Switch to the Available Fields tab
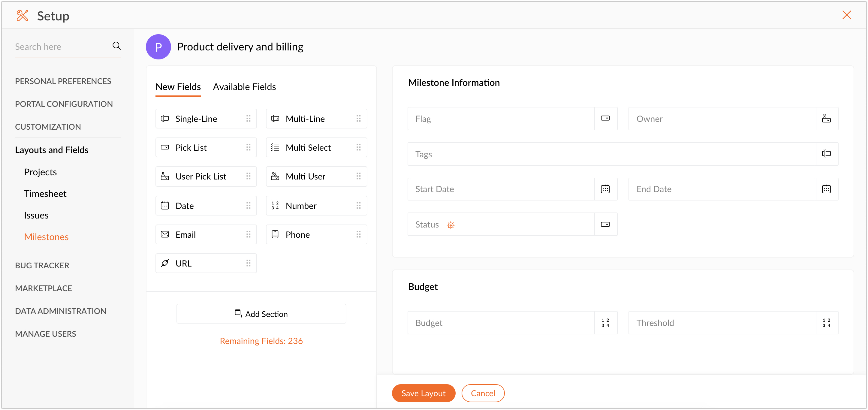This screenshot has height=410, width=868. click(x=244, y=87)
